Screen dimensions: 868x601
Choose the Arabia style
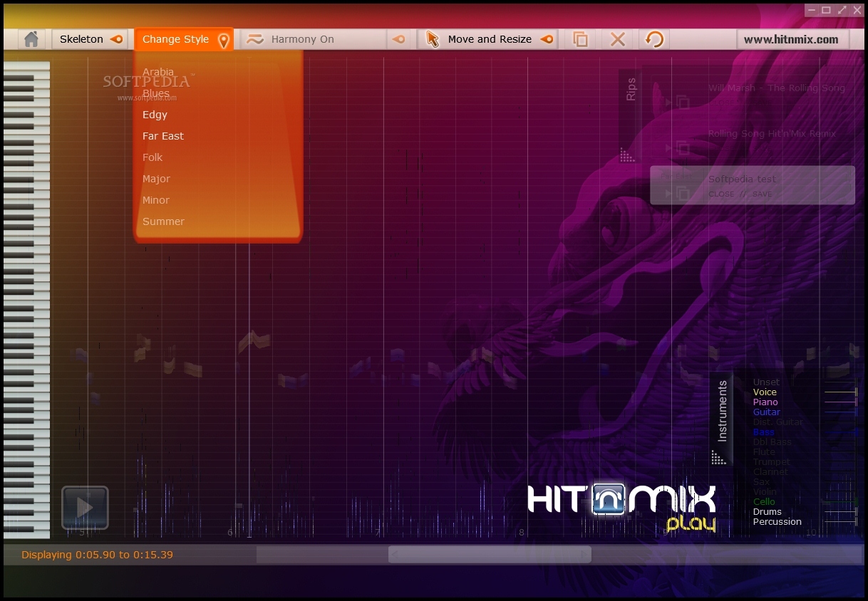click(158, 72)
